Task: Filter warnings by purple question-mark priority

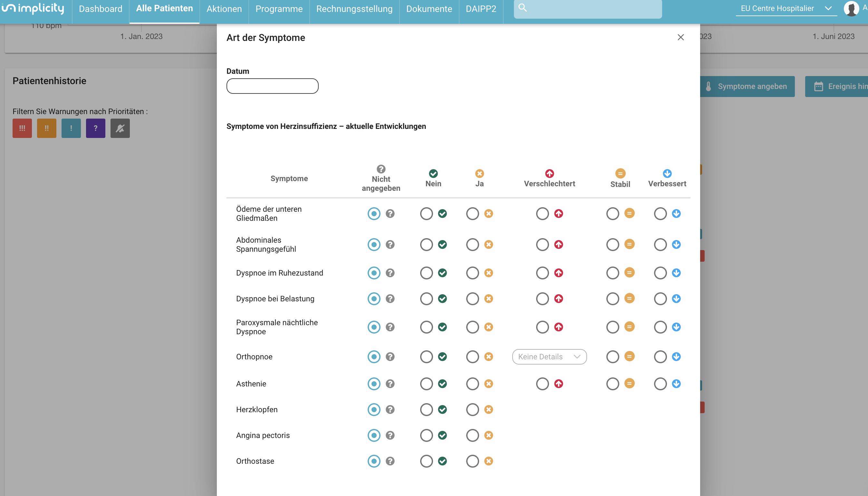Action: click(x=96, y=128)
